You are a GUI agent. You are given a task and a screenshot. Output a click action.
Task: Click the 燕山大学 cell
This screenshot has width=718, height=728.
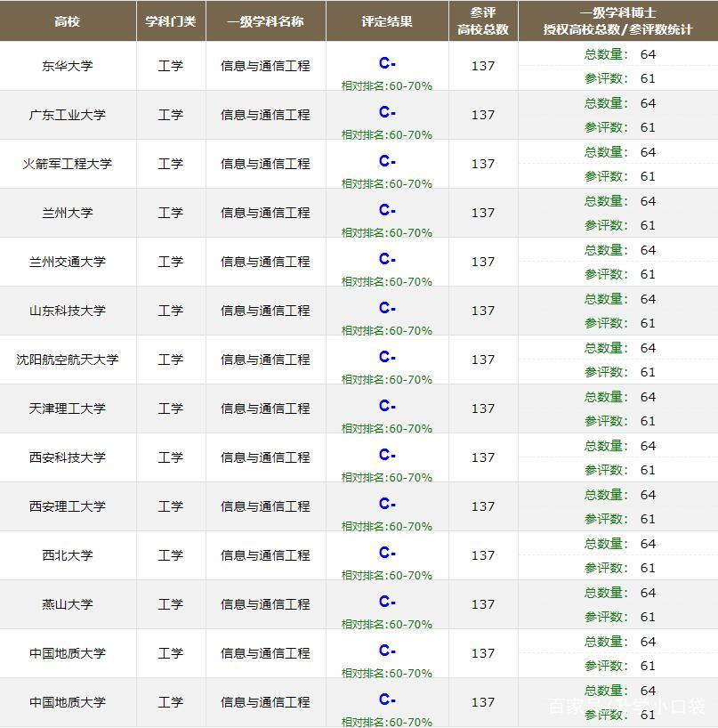(x=68, y=604)
